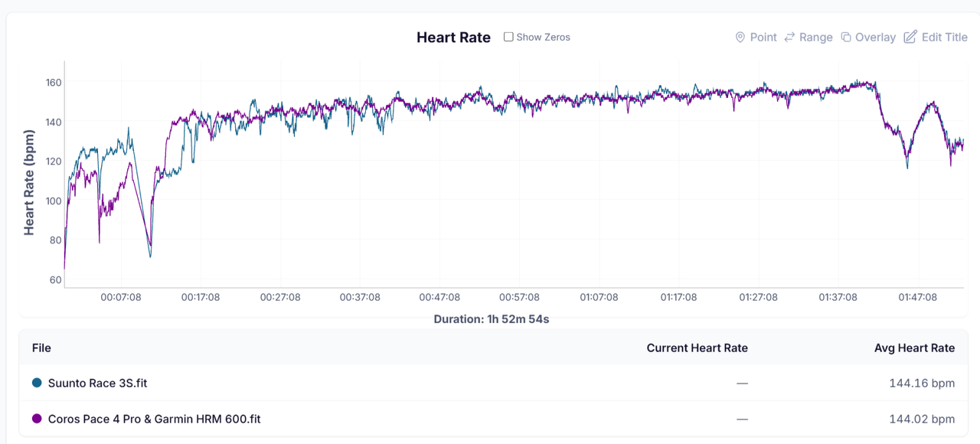980x444 pixels.
Task: Click the Overlay copy icon
Action: [x=846, y=37]
